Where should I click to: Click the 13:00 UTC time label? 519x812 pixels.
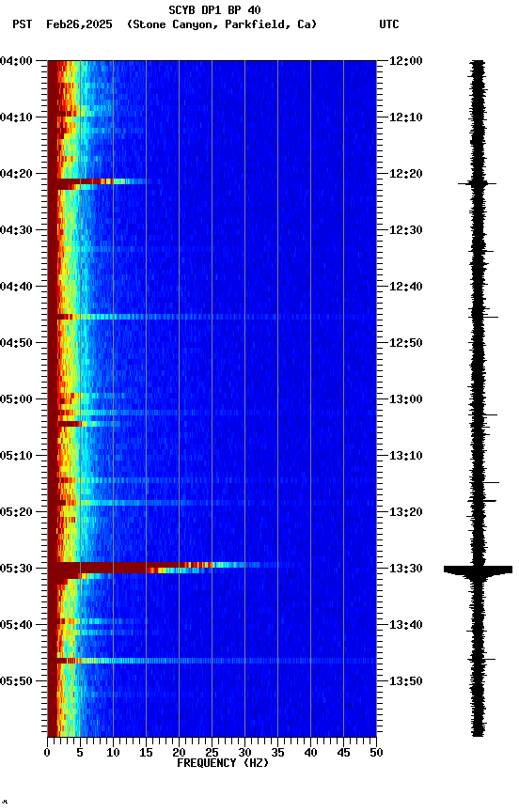[x=406, y=399]
